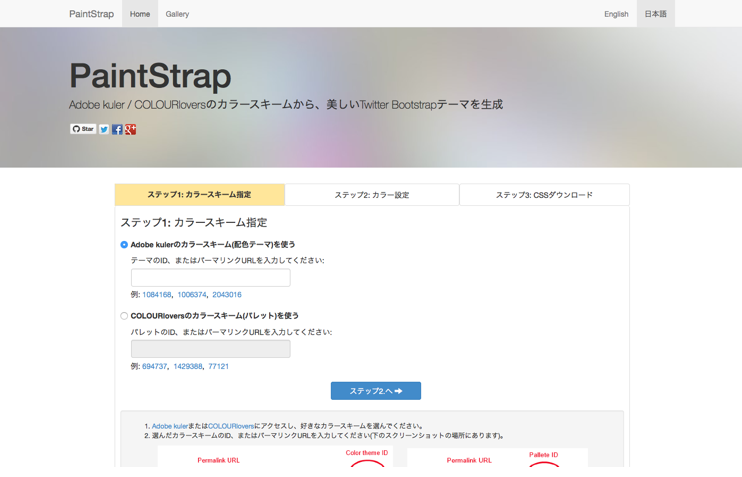Select COLOURlovers palette radio button
This screenshot has height=477, width=742.
[124, 316]
